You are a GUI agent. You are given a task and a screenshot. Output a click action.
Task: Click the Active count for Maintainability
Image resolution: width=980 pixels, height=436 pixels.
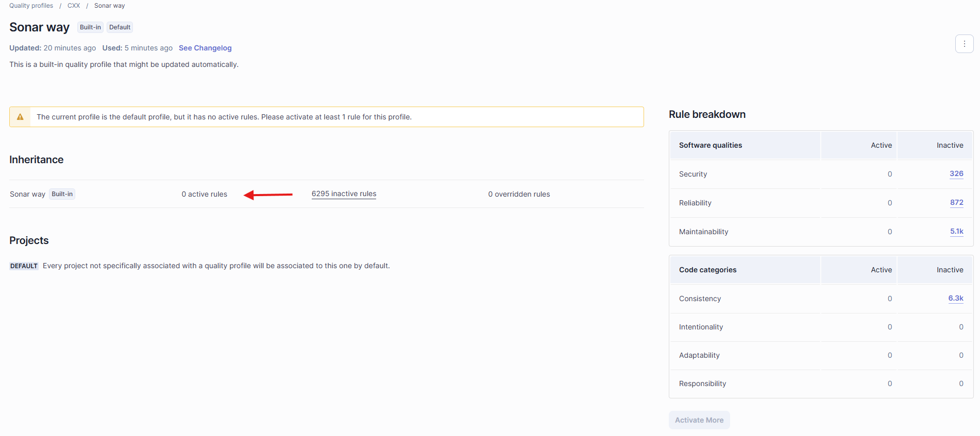point(889,232)
